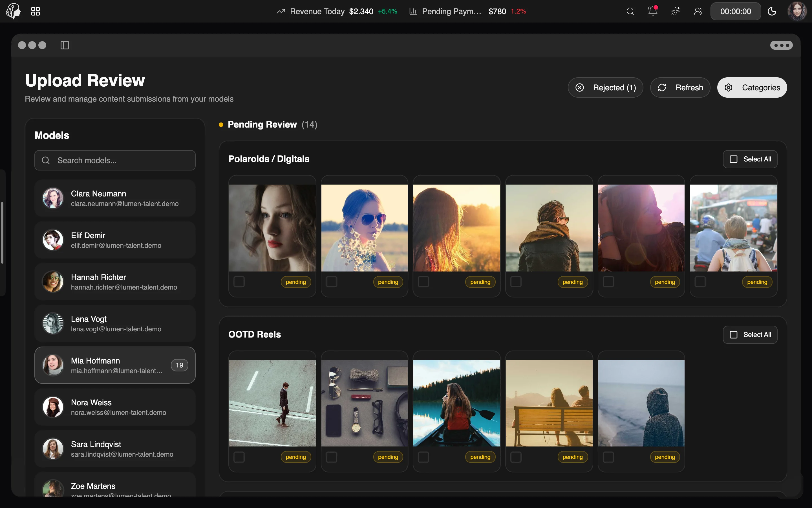Open Categories settings

pyautogui.click(x=752, y=88)
